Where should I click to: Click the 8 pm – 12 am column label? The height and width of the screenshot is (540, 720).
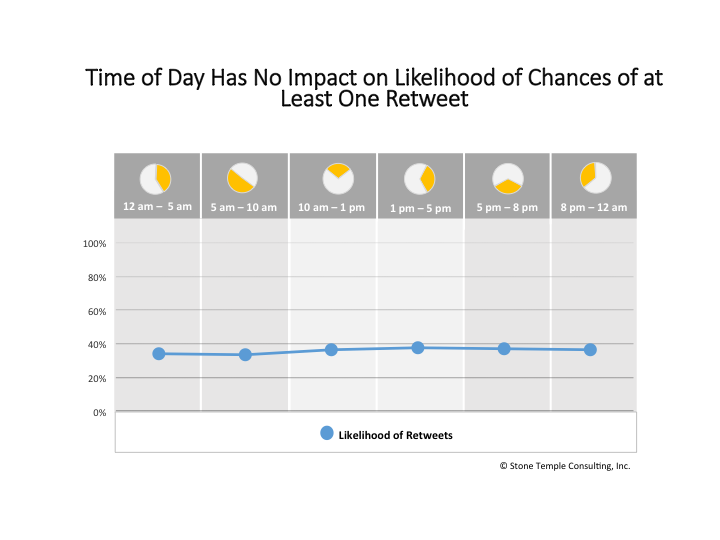[594, 207]
